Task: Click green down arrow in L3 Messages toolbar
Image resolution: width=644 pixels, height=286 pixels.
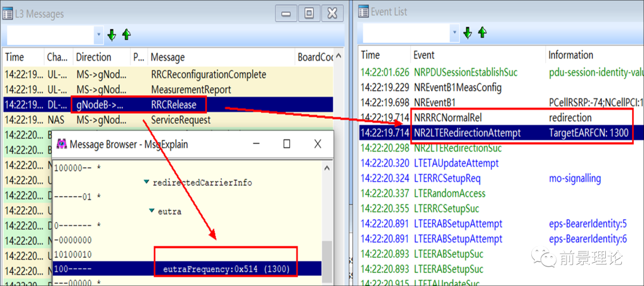Action: tap(112, 35)
